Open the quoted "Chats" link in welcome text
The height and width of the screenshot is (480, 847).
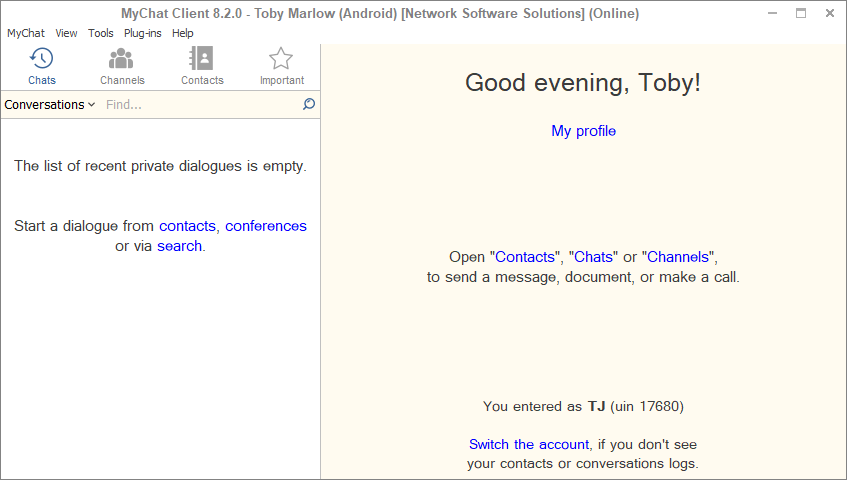click(593, 256)
